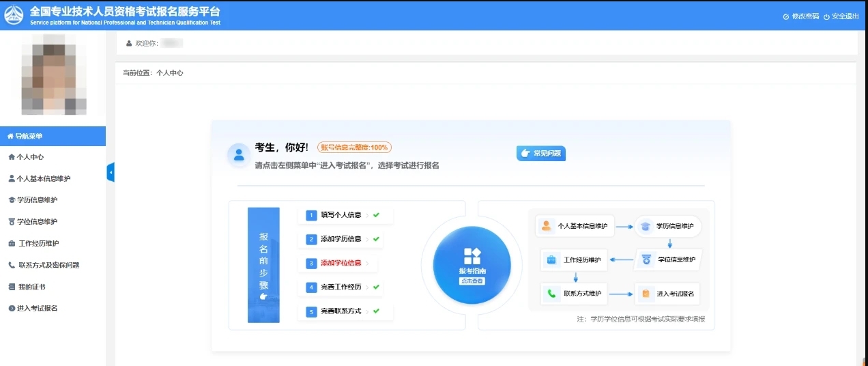Open 个人中心 in the navigation menu
The width and height of the screenshot is (868, 366).
[30, 157]
